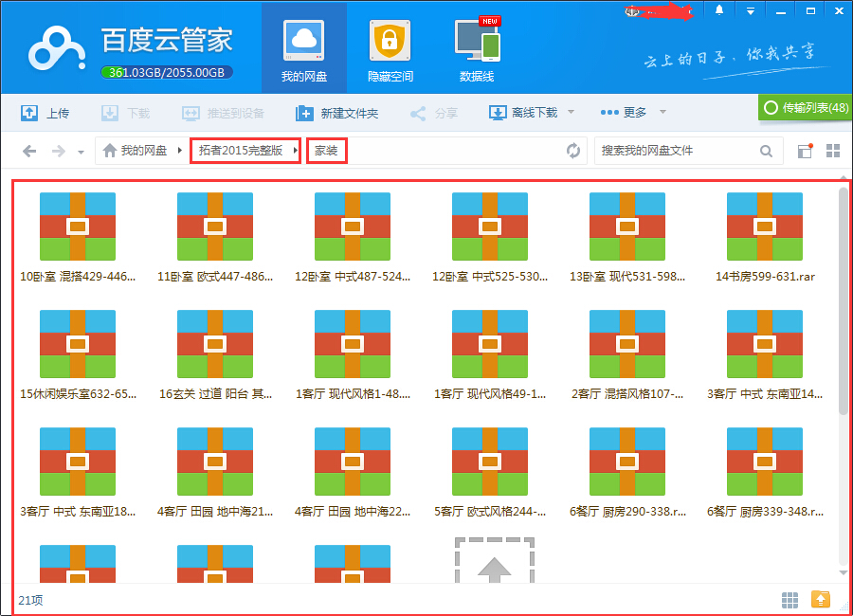Expand the arrow after 拓者2015完整版
This screenshot has width=853, height=616.
[x=295, y=150]
